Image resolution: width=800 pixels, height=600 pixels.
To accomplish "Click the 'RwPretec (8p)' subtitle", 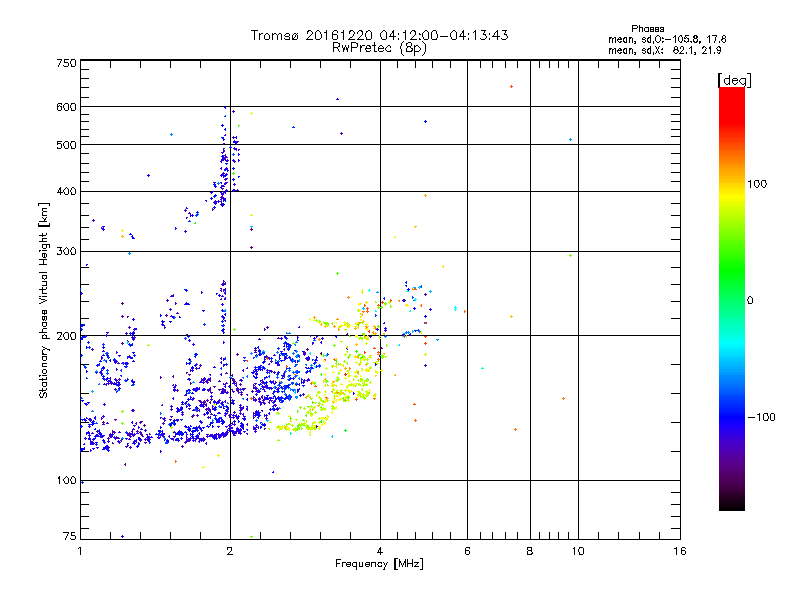I will pos(380,48).
